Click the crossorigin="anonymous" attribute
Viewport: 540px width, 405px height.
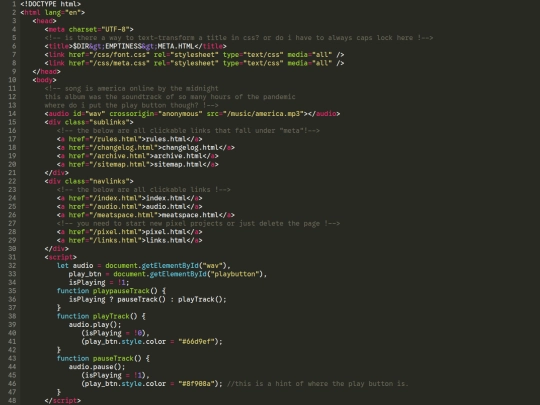coord(156,114)
